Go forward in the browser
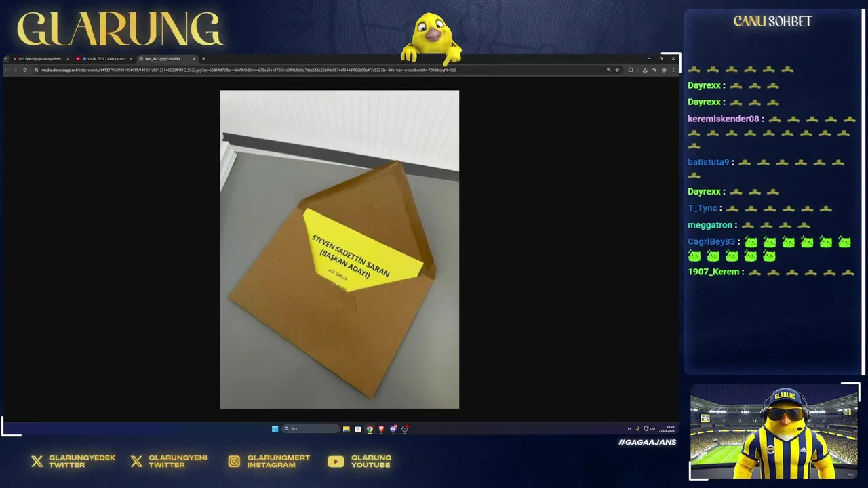Image resolution: width=868 pixels, height=488 pixels. click(x=15, y=70)
